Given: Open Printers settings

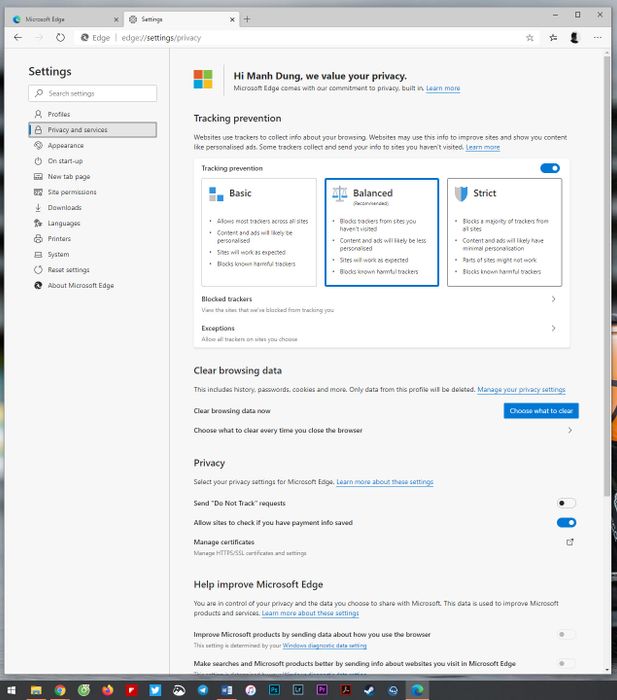Looking at the screenshot, I should coord(93,239).
